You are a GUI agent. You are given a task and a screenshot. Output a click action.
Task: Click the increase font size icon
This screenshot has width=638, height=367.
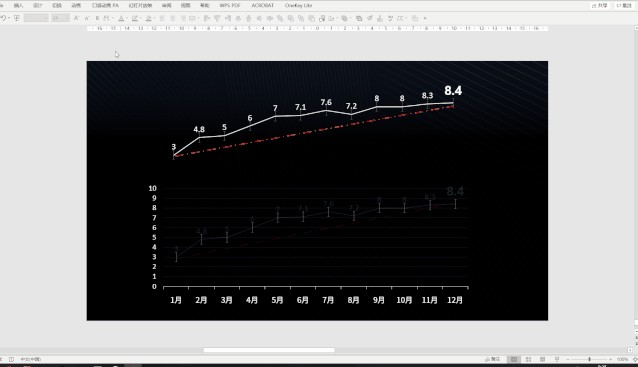(x=76, y=18)
